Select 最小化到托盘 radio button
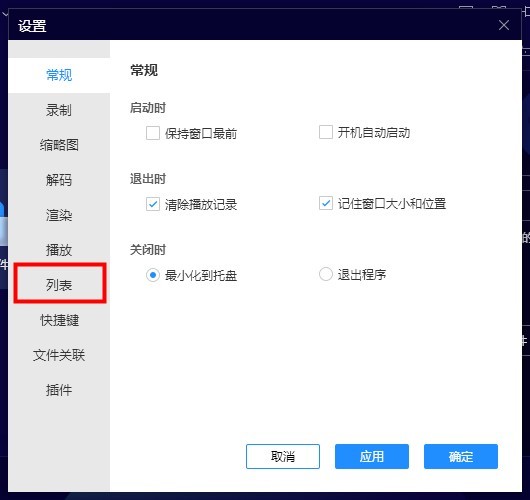Image resolution: width=530 pixels, height=500 pixels. click(153, 275)
